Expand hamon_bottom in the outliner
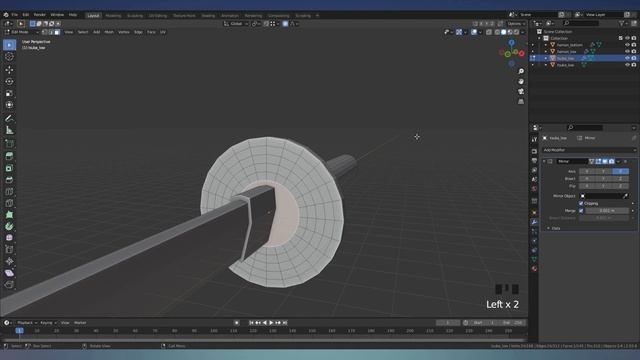 (546, 45)
